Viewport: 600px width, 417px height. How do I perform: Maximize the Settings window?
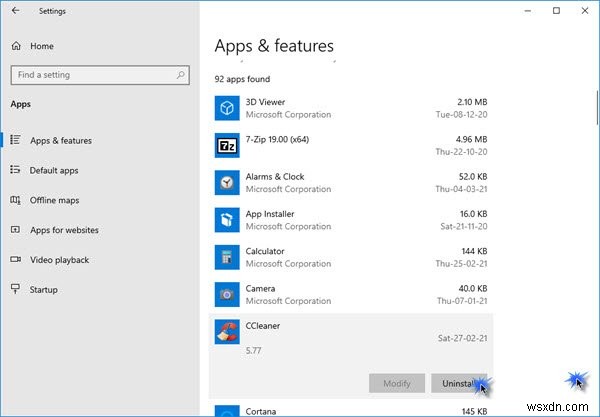click(x=556, y=11)
